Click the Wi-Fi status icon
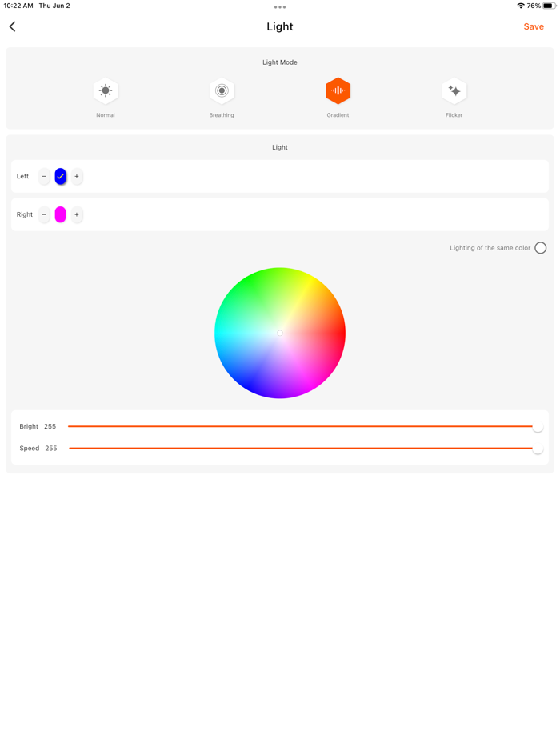 coord(521,6)
